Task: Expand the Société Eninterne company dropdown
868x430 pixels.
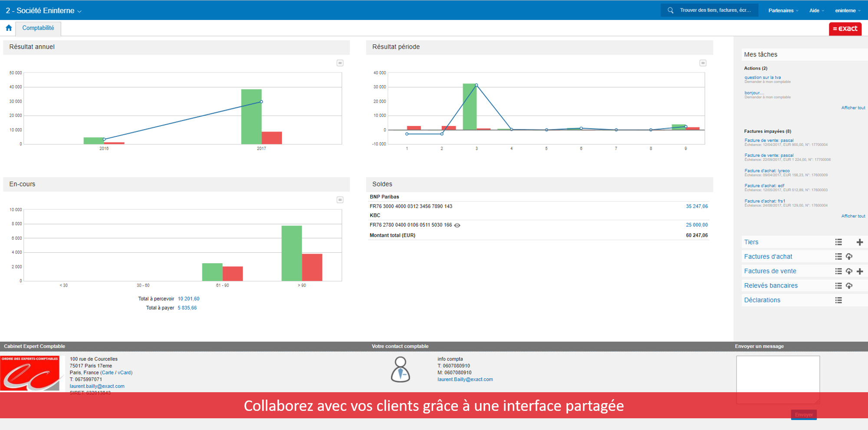Action: (43, 10)
